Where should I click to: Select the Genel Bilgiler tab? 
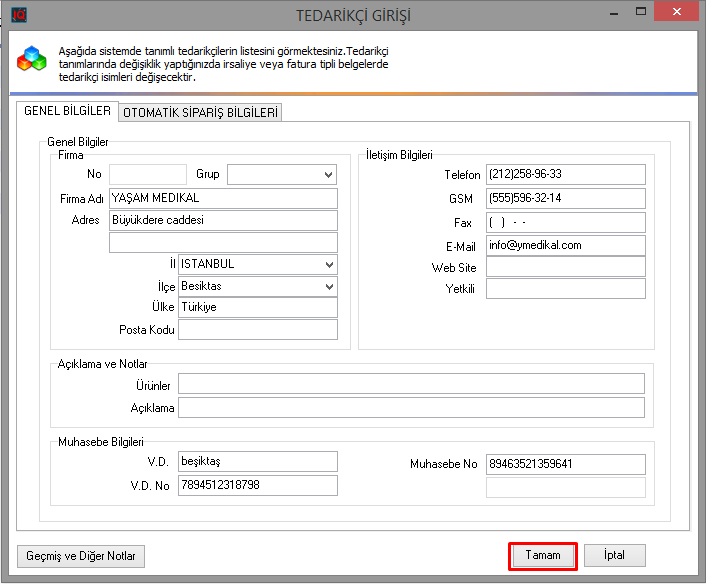[x=66, y=112]
